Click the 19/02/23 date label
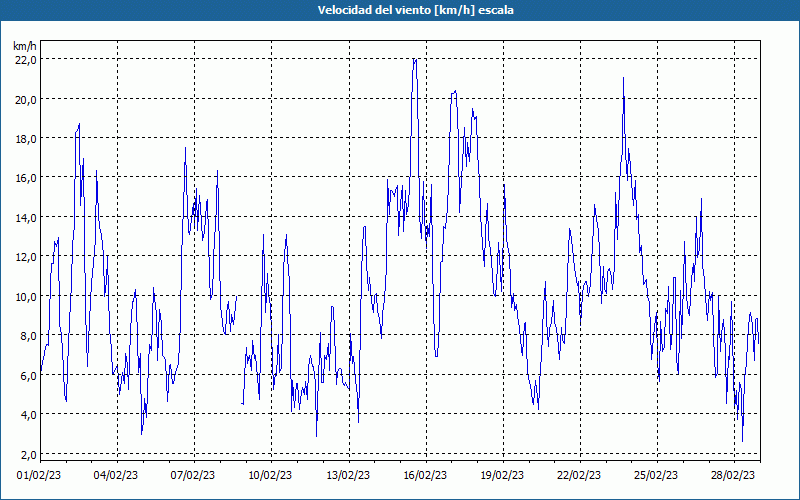 502,476
